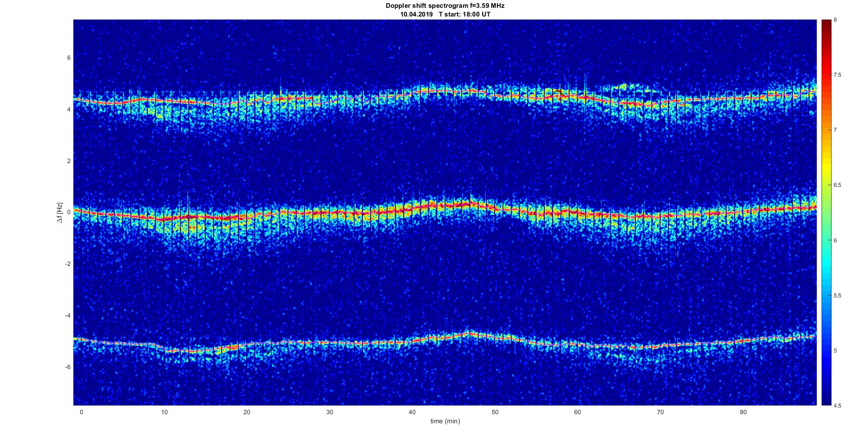Click the y-axis tick label '-4'
Image resolution: width=868 pixels, height=435 pixels.
[68, 316]
